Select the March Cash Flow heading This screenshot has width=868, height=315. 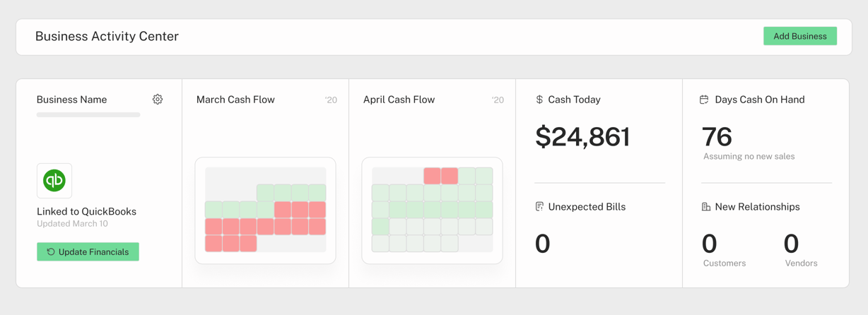click(235, 100)
